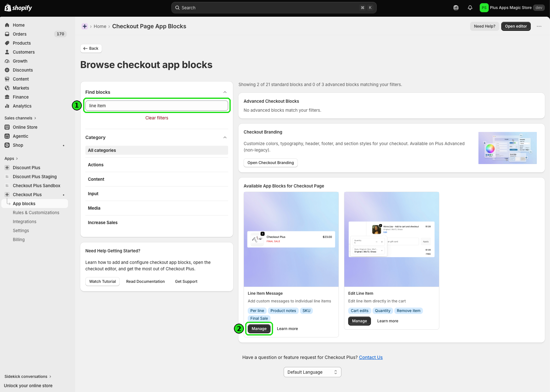The image size is (550, 392).
Task: Open Shop channel icon
Action: coord(7,145)
